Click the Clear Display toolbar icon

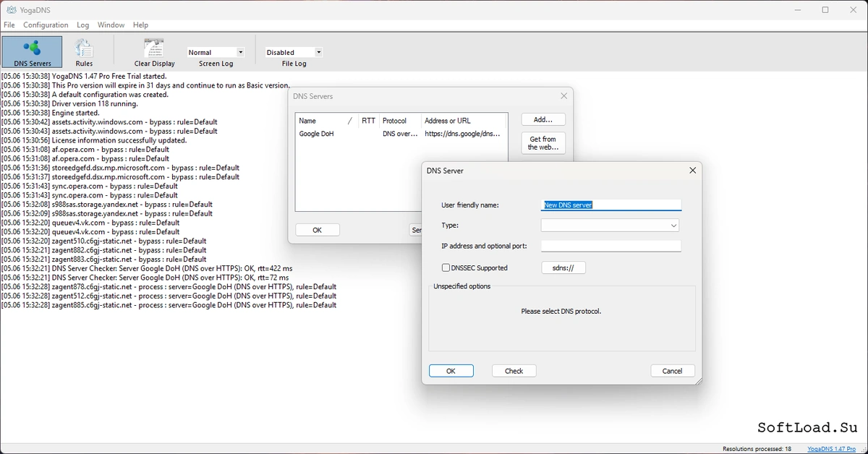(154, 52)
